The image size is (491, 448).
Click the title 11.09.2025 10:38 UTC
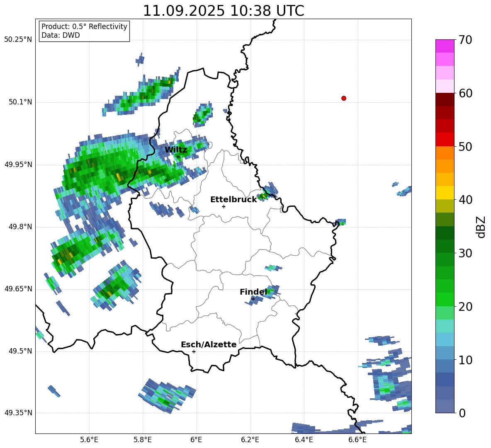coord(224,11)
